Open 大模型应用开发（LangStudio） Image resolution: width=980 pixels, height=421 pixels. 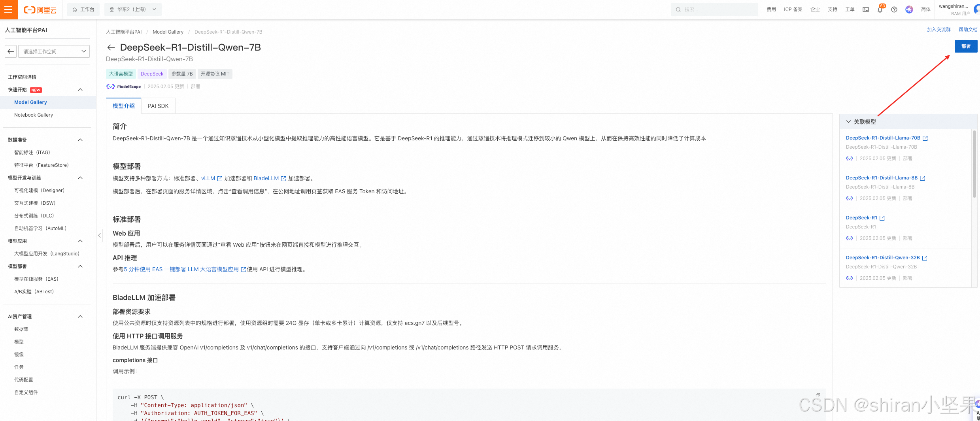tap(47, 254)
